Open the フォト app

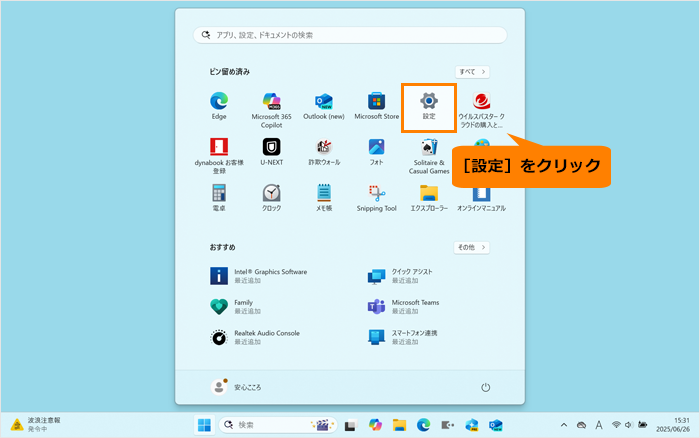click(x=376, y=152)
